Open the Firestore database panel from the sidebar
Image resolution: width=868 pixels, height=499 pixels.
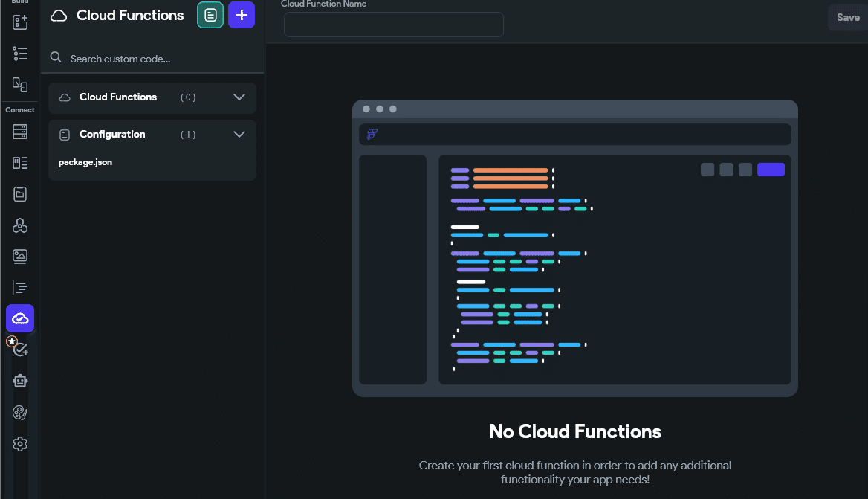click(20, 132)
